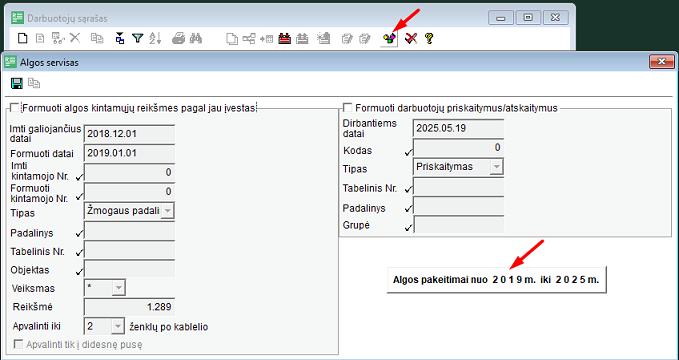Click the grayed document icon beside the new record icon
The height and width of the screenshot is (360, 679).
click(x=39, y=39)
